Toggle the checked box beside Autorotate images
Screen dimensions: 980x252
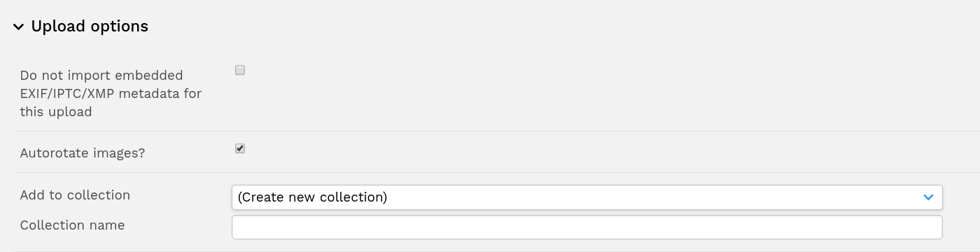tap(240, 148)
